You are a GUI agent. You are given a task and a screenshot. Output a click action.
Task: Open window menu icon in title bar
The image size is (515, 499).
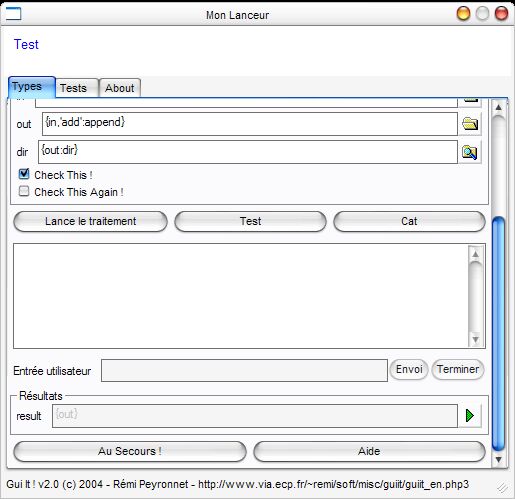14,14
